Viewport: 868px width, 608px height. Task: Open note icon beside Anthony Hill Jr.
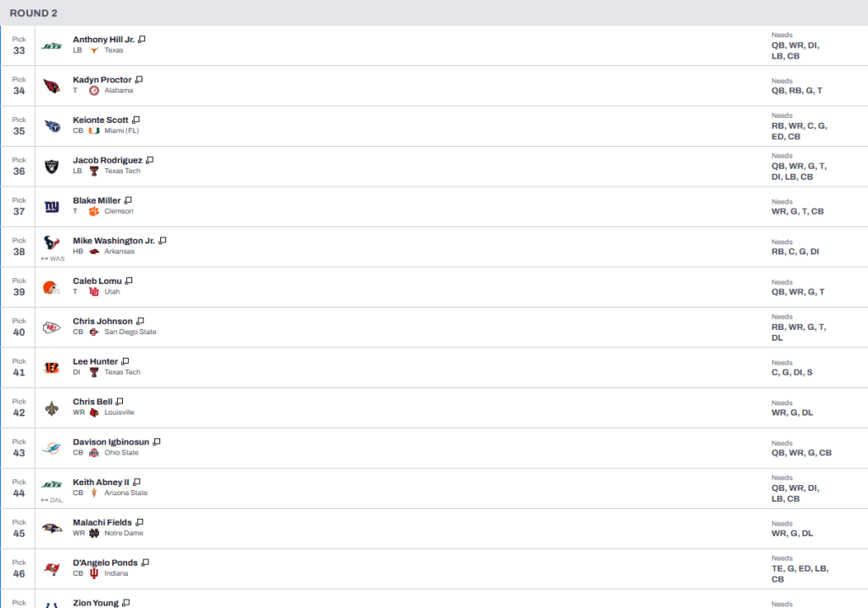[x=142, y=39]
